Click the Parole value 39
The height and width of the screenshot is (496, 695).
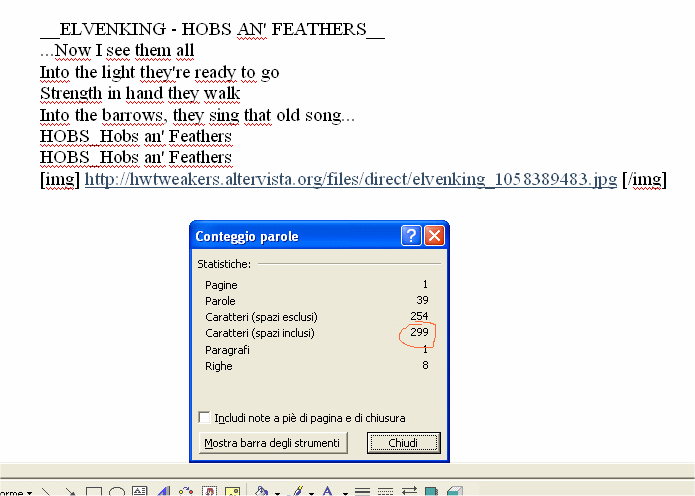click(422, 300)
